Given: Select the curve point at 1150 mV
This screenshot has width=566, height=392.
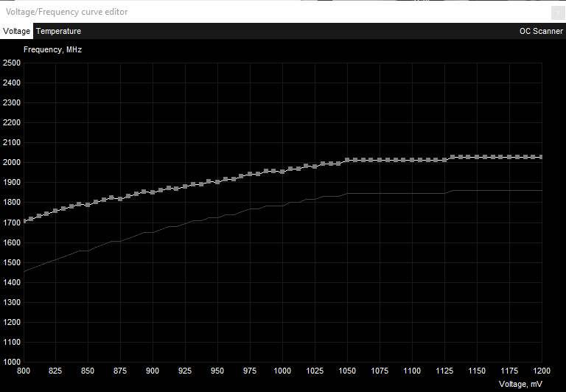Looking at the screenshot, I should click(x=477, y=157).
